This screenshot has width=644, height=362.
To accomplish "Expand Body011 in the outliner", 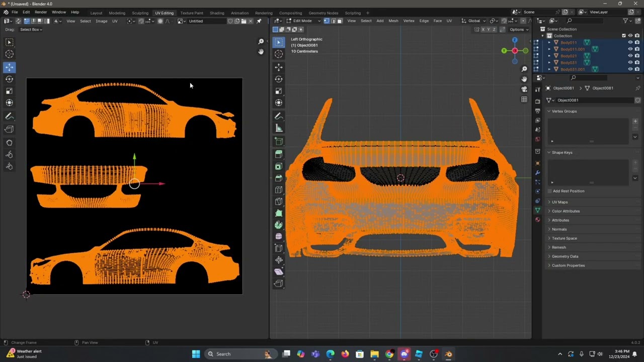I will point(549,43).
